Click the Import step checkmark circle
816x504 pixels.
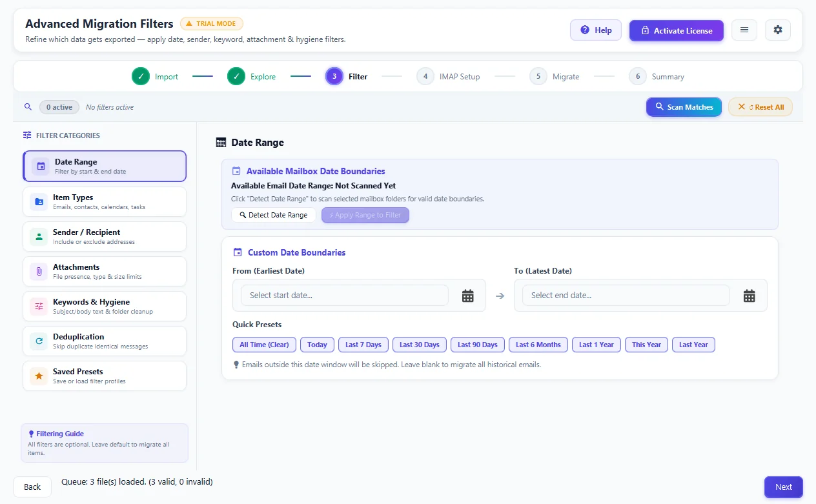pyautogui.click(x=141, y=76)
